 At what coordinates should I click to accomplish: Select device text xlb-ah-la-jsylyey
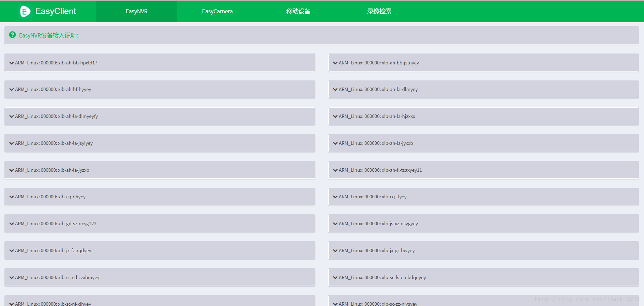pos(75,143)
